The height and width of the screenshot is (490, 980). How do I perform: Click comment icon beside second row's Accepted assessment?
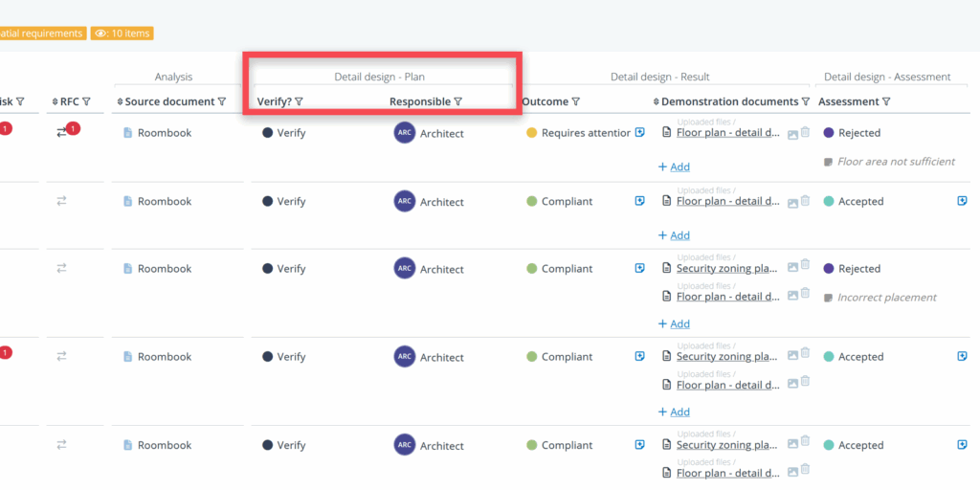[962, 201]
